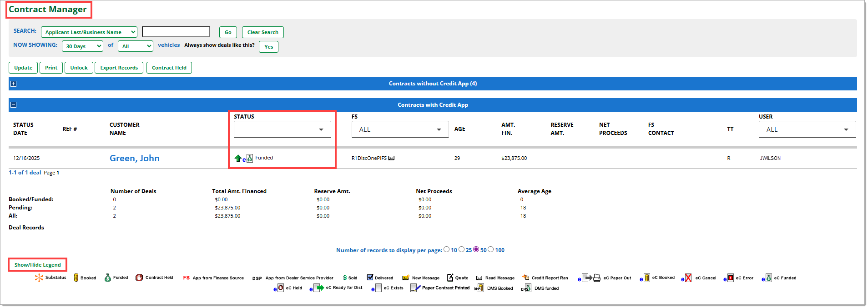Select 25 records per page radio button
The width and height of the screenshot is (868, 308).
pos(462,249)
